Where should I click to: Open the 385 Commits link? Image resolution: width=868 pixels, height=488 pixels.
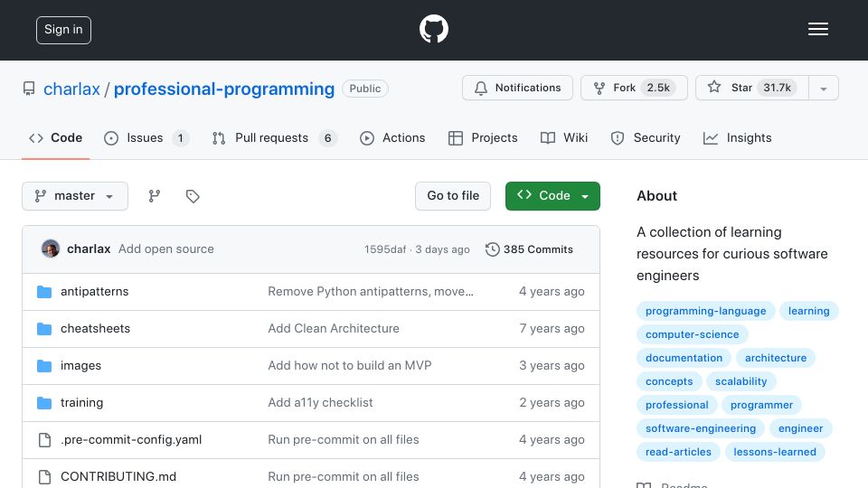point(529,249)
